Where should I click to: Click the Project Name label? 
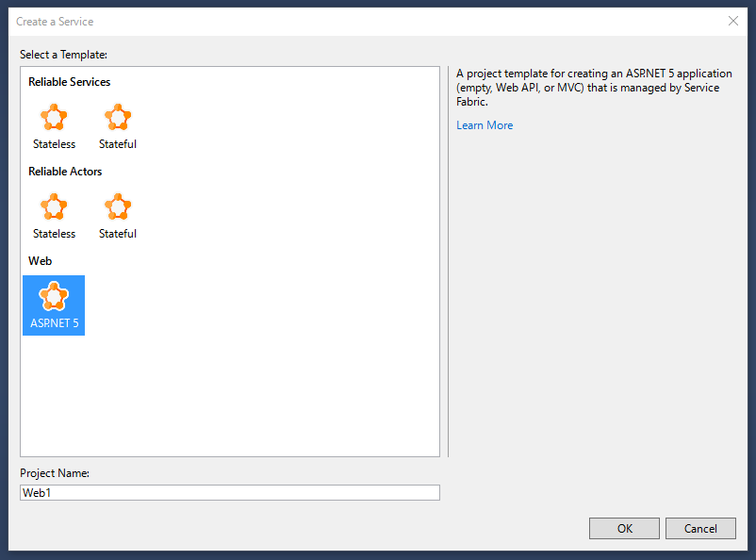(55, 473)
